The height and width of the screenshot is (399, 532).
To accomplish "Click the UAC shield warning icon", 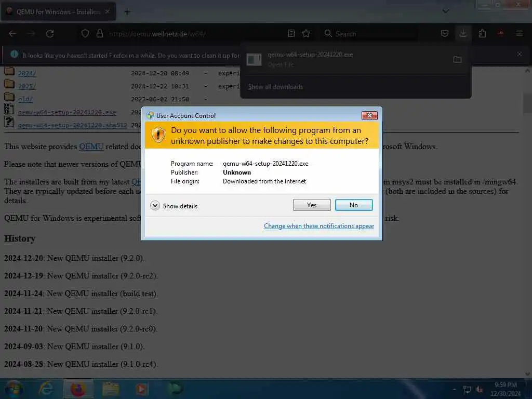I will pos(158,135).
